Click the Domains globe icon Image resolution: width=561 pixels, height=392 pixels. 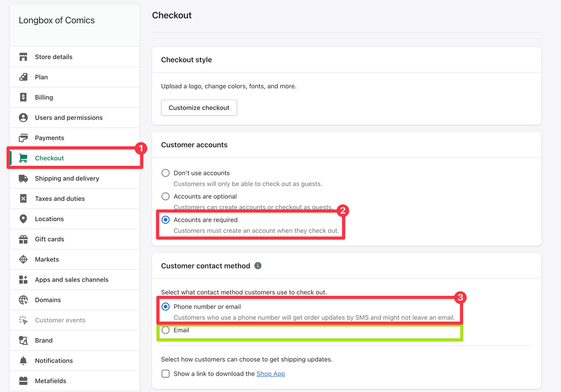(23, 300)
